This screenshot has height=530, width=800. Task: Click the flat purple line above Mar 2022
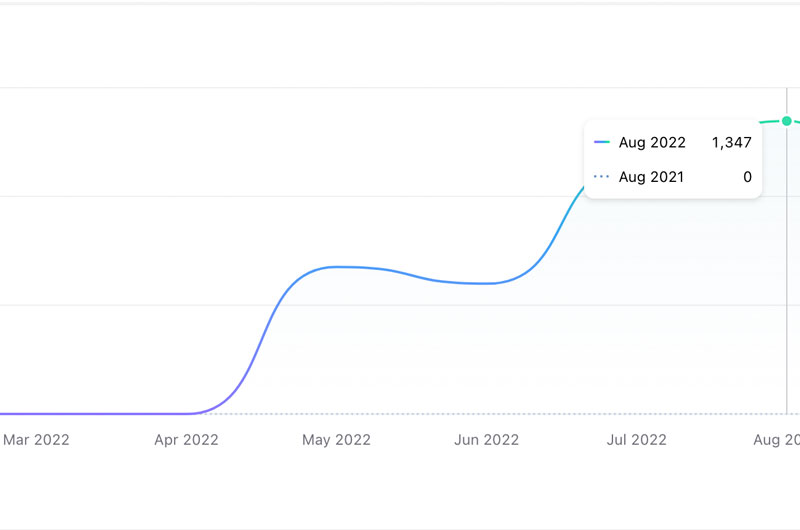pos(36,413)
